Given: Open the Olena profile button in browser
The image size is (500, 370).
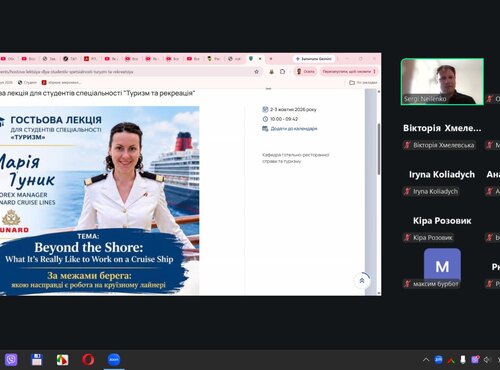Looking at the screenshot, I should coord(305,72).
